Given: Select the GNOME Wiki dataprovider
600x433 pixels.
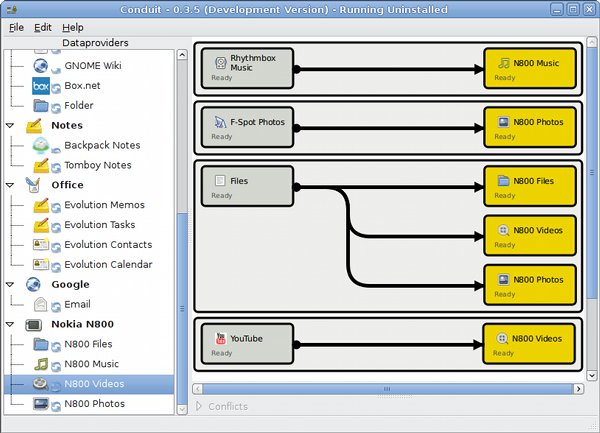Looking at the screenshot, I should (x=93, y=66).
